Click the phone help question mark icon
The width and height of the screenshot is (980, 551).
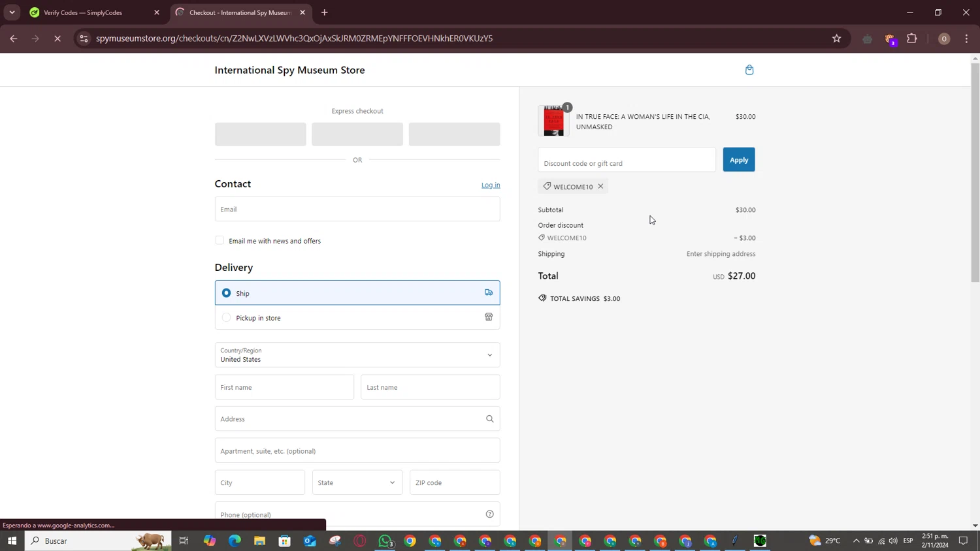tap(489, 514)
